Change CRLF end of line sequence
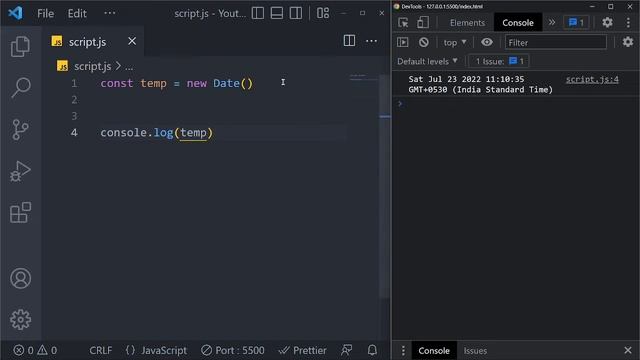The width and height of the screenshot is (640, 360). point(100,350)
